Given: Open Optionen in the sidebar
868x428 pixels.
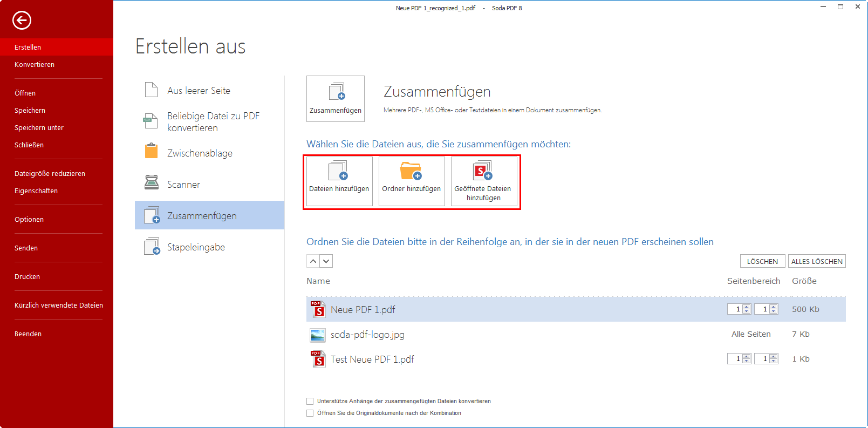Looking at the screenshot, I should point(29,220).
